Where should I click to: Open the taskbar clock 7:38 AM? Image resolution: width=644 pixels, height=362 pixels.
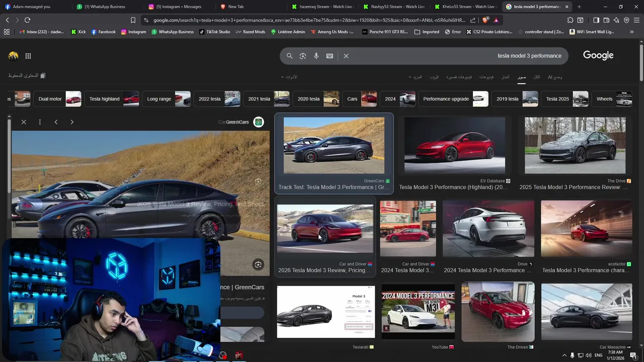615,355
